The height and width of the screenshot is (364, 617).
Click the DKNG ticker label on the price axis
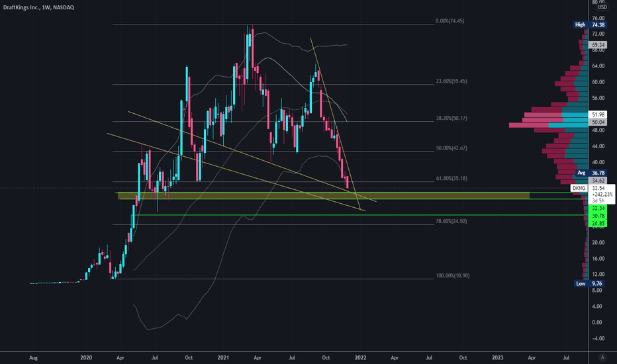579,189
